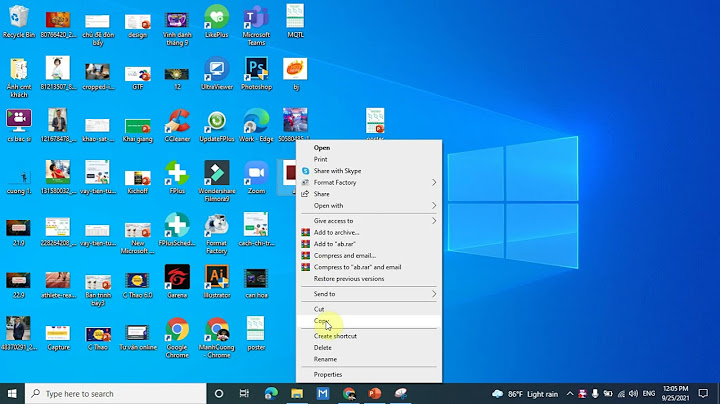720x404 pixels.
Task: Select the UpdateFPlus desktop icon
Action: (x=217, y=125)
